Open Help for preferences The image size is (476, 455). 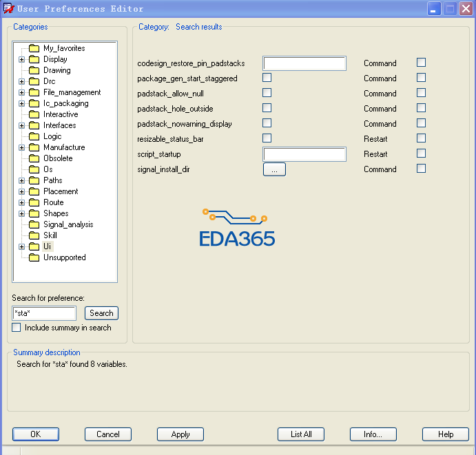tap(446, 434)
